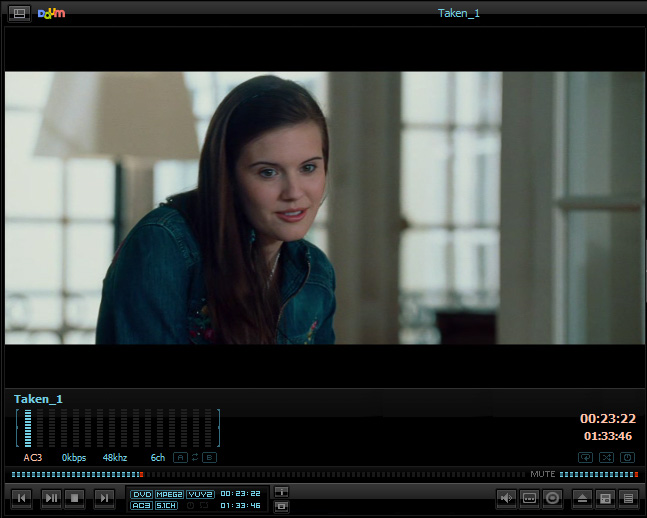Skip to previous track
The width and height of the screenshot is (647, 518).
click(21, 498)
